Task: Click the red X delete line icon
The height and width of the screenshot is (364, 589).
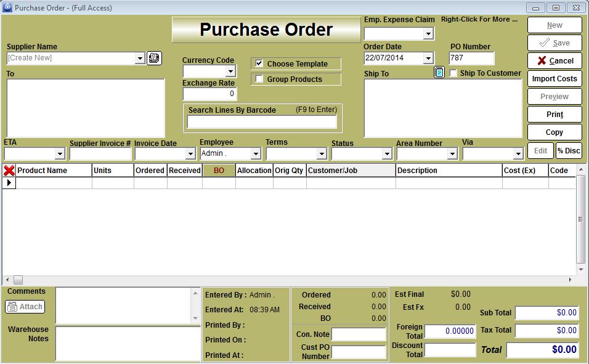Action: (9, 171)
